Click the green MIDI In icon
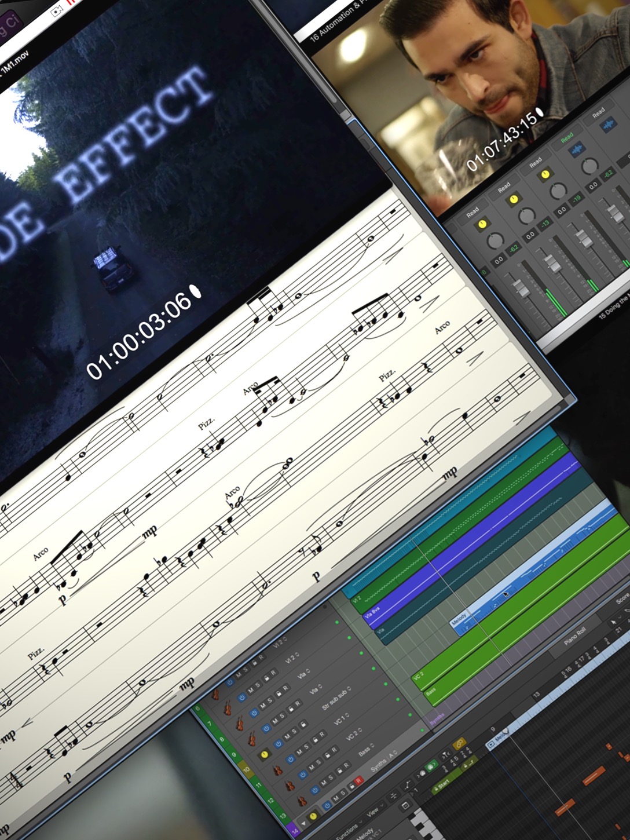Screen dimensions: 630x840 (x=431, y=766)
